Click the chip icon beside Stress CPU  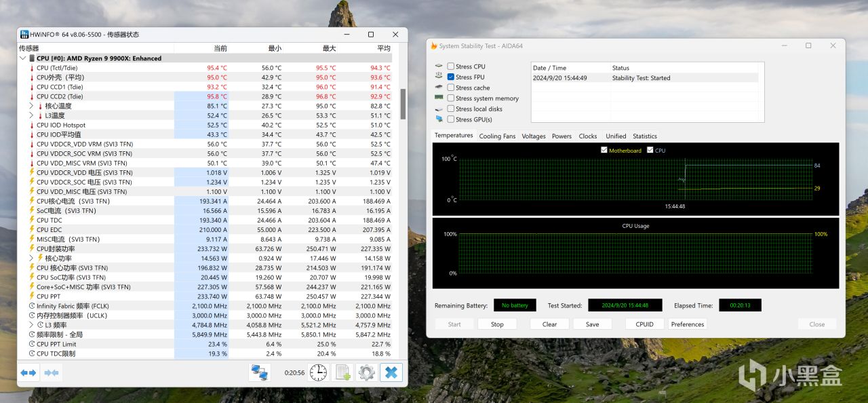point(439,66)
